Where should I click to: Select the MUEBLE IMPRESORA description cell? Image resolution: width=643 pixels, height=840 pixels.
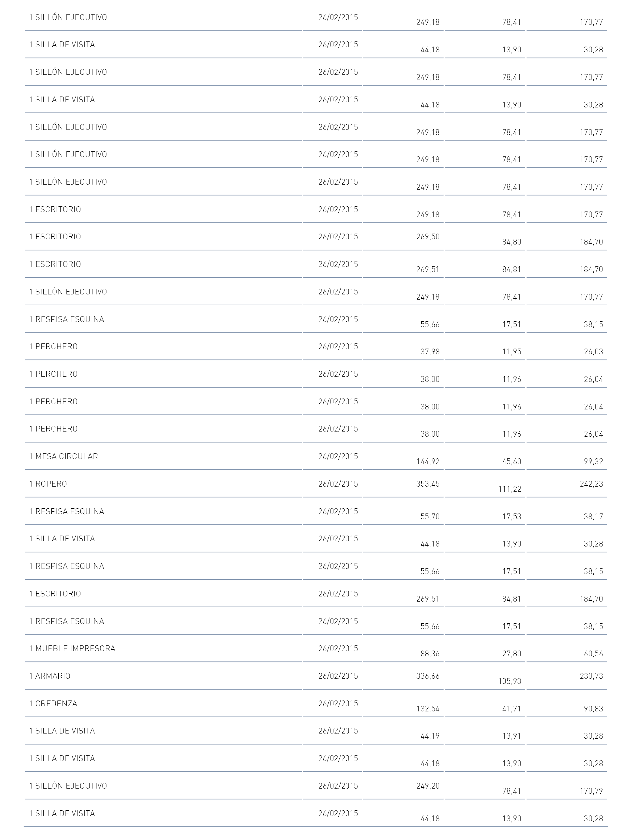72,648
